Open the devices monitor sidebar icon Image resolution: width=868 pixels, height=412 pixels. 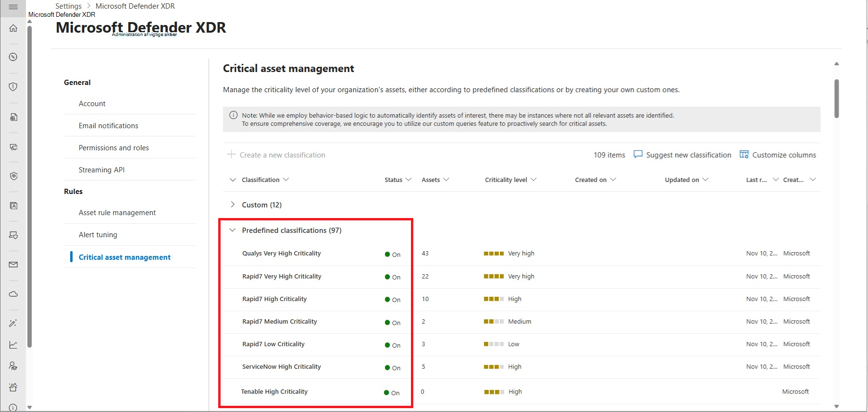click(13, 147)
